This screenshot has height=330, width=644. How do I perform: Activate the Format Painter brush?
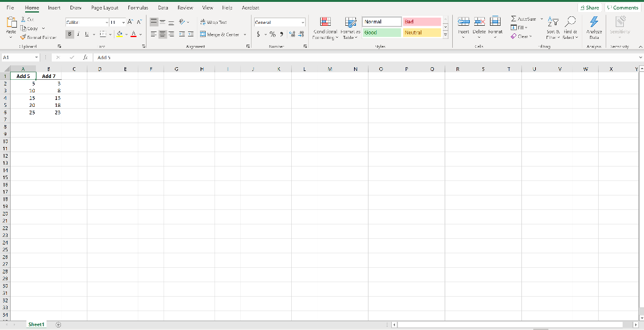23,37
